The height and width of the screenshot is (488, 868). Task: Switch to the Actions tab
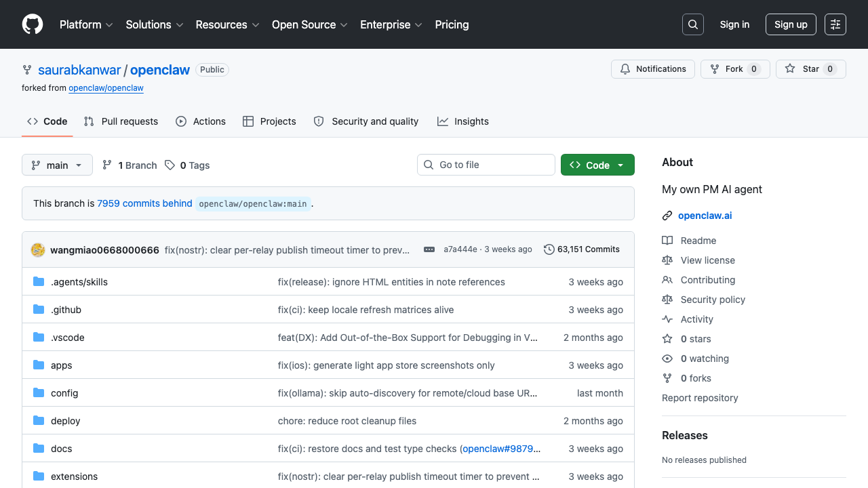point(201,121)
